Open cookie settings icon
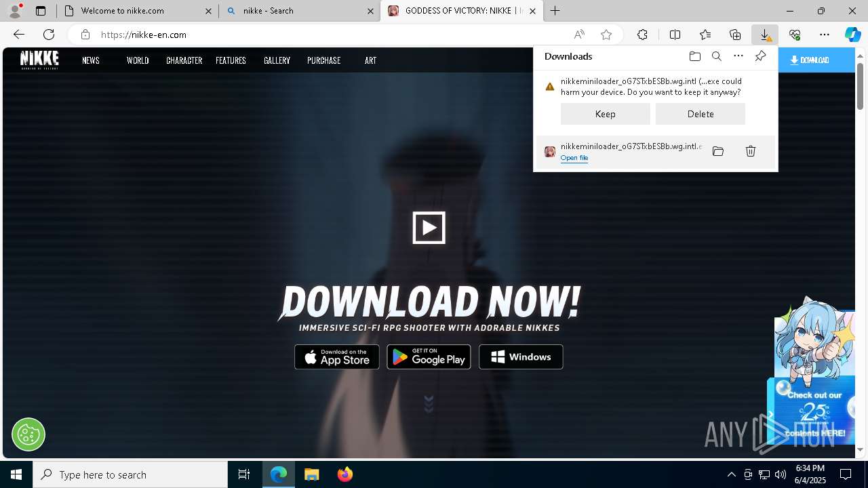Image resolution: width=868 pixels, height=488 pixels. (x=28, y=434)
